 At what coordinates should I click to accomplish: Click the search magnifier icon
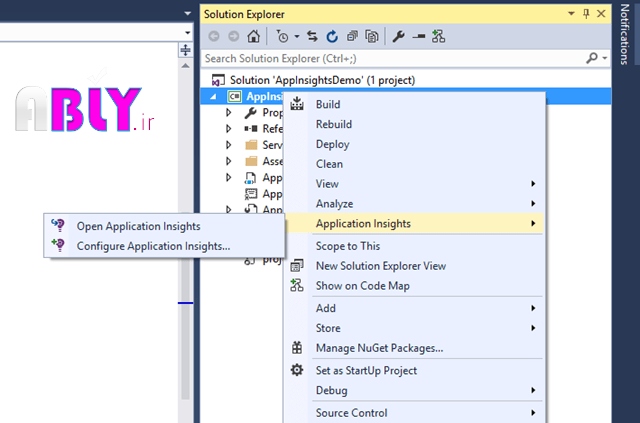pyautogui.click(x=592, y=58)
